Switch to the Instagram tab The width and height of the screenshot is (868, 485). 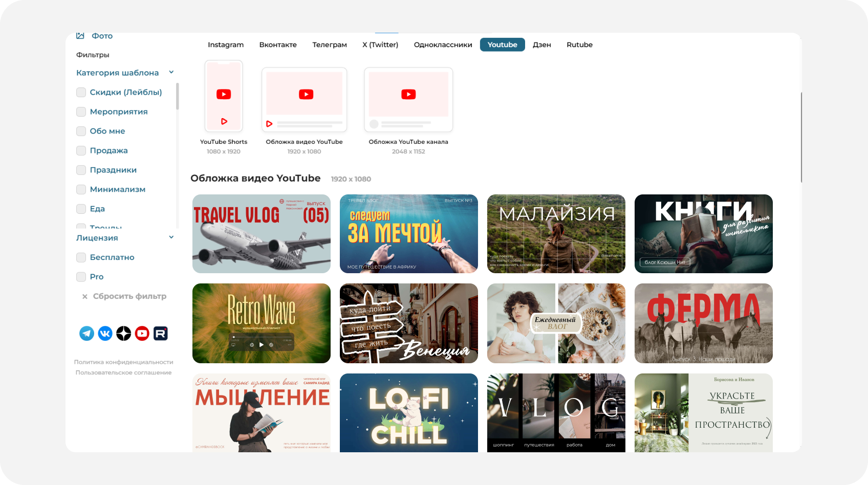[x=226, y=45]
